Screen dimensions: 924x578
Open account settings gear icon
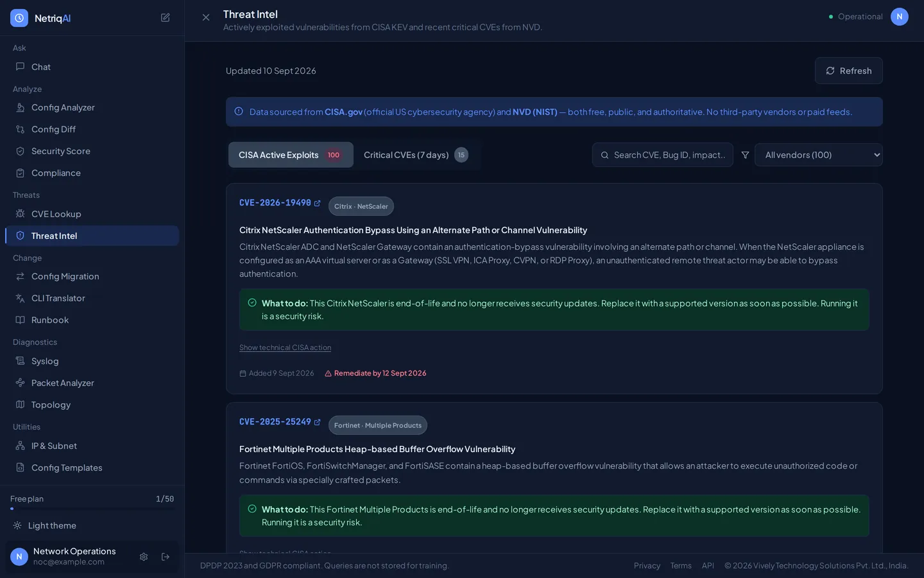pos(144,557)
